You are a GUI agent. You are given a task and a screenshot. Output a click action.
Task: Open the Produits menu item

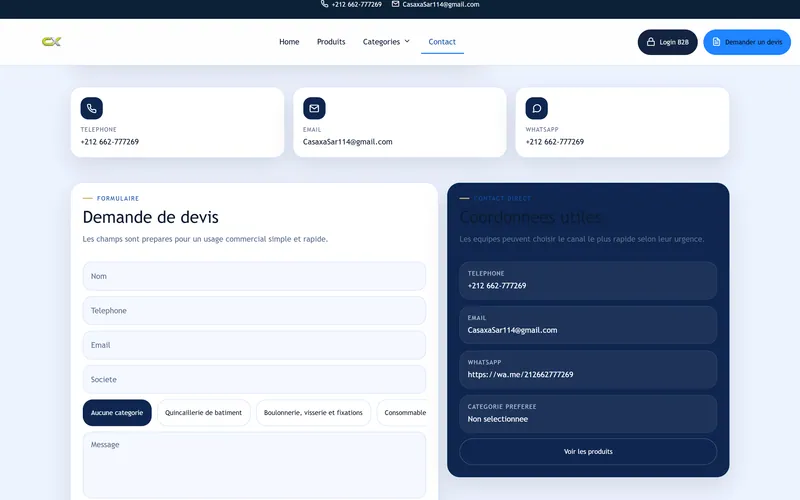(331, 42)
